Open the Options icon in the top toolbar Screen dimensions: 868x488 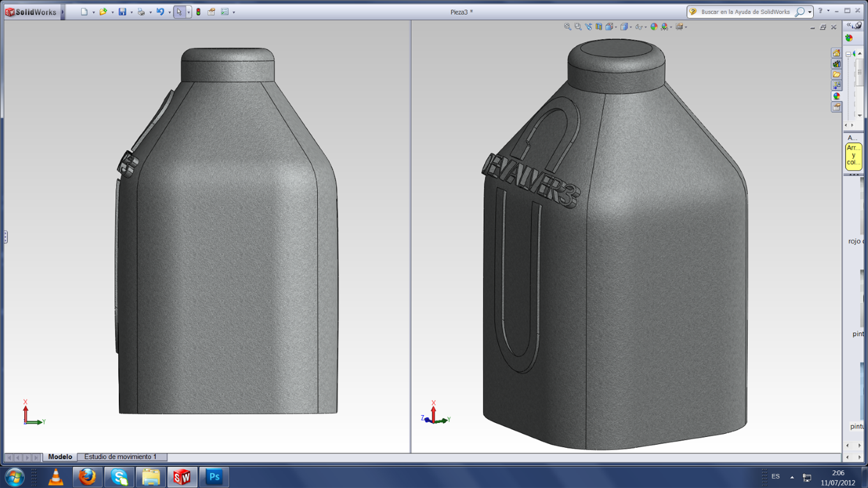tap(225, 12)
